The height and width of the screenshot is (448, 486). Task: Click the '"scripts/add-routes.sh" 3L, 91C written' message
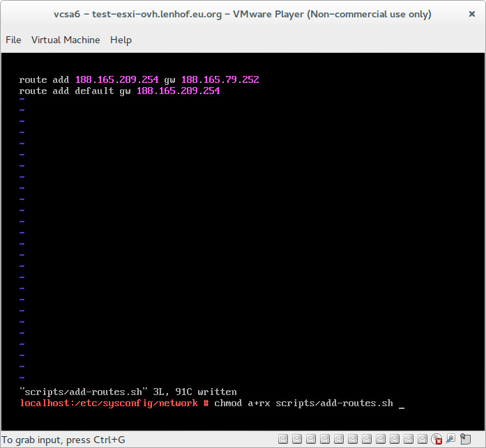128,392
